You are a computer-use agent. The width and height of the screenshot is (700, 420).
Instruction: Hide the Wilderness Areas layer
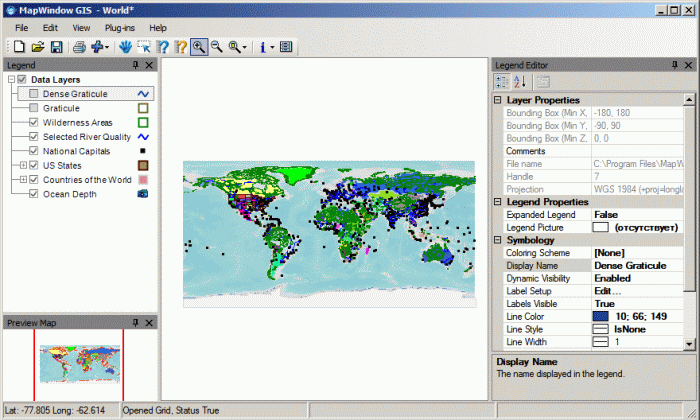point(33,122)
